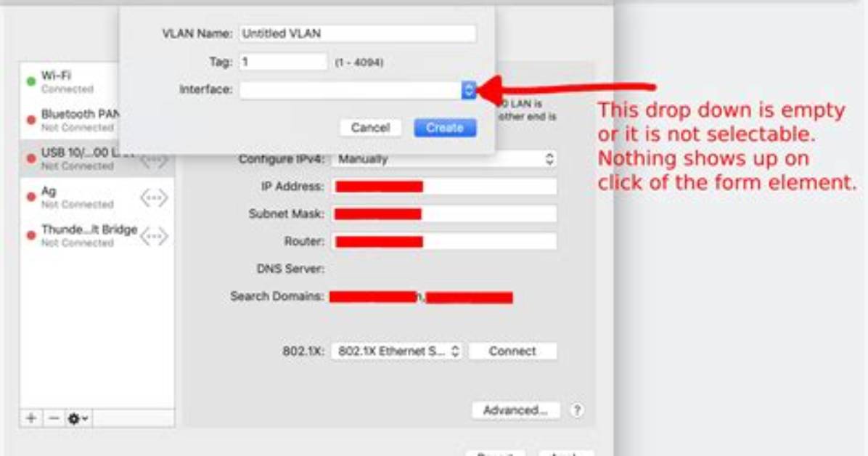Click the Tag number field
Screen dimensions: 868x456
[283, 62]
